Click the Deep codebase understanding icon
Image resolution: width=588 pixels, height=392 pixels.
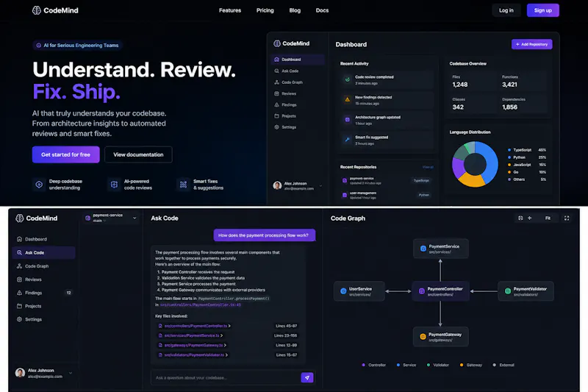point(39,185)
